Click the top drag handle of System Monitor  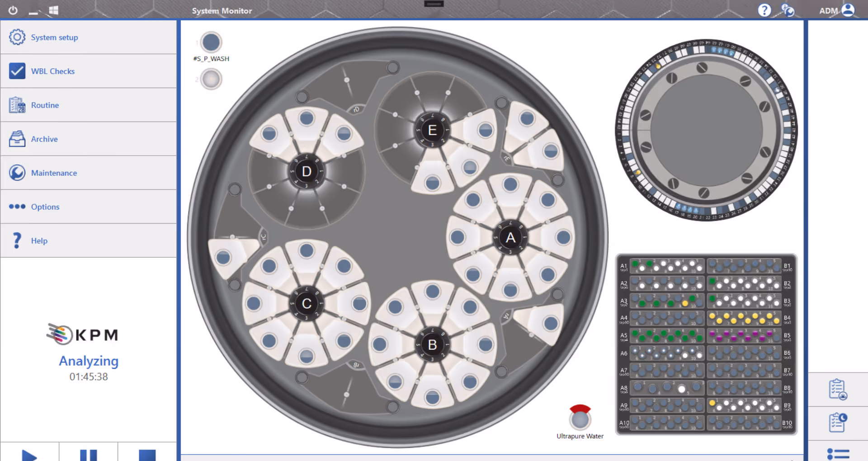tap(434, 4)
